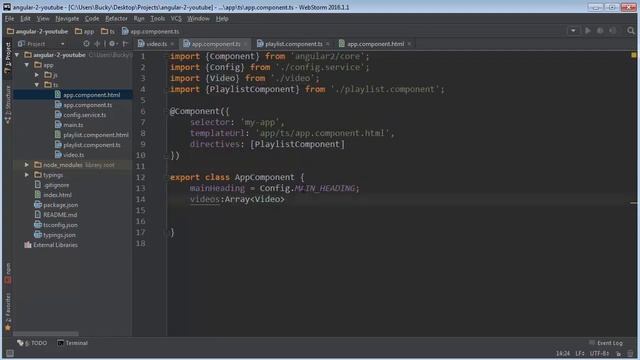
Task: Click the Debug bug icon in toolbar
Action: tap(600, 31)
